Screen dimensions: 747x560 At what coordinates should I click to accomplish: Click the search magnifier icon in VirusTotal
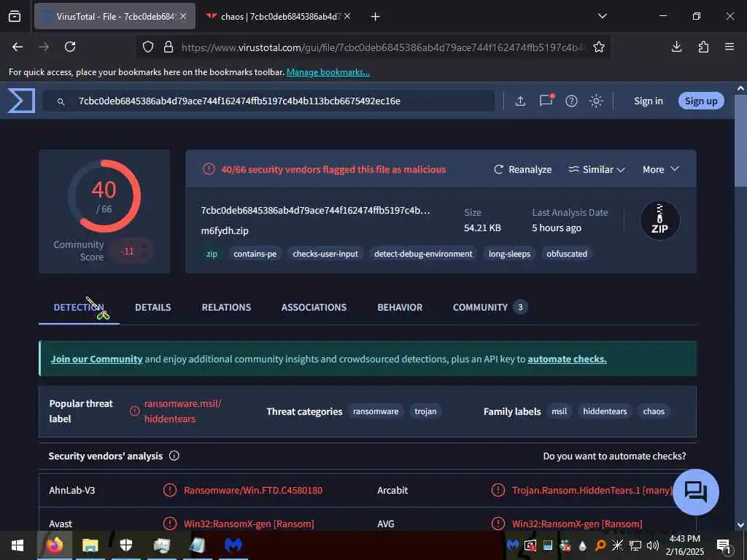click(x=61, y=101)
